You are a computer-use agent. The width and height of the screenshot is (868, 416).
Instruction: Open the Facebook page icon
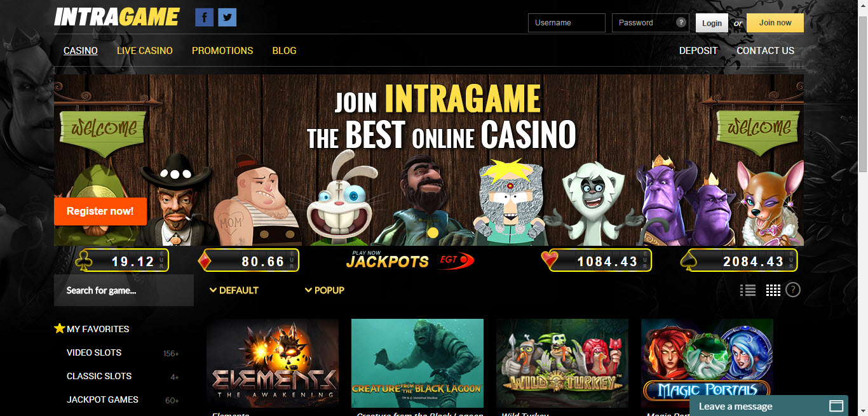coord(204,17)
